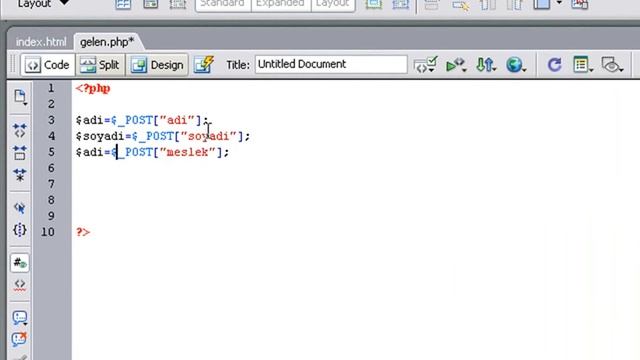Open the Open Documents list icon
This screenshot has width=640, height=360.
[20, 97]
